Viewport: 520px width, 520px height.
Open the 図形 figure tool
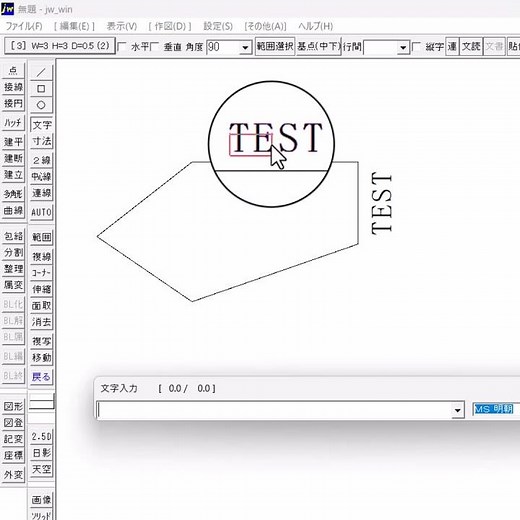[x=13, y=406]
